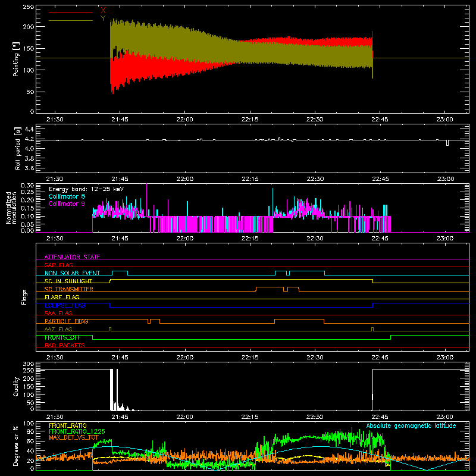476x476 pixels.
Task: Click the 50 tick on the Pointing axis
Action: click(30, 92)
